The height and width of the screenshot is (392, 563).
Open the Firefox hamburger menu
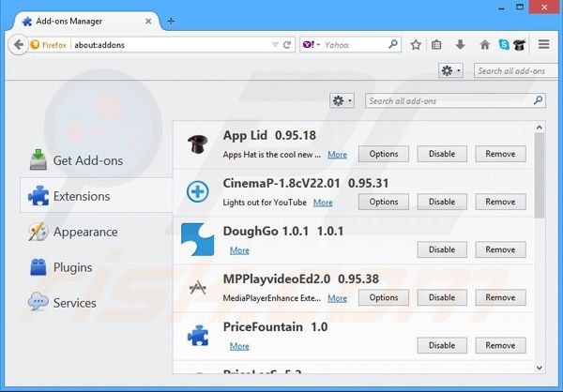(x=544, y=44)
